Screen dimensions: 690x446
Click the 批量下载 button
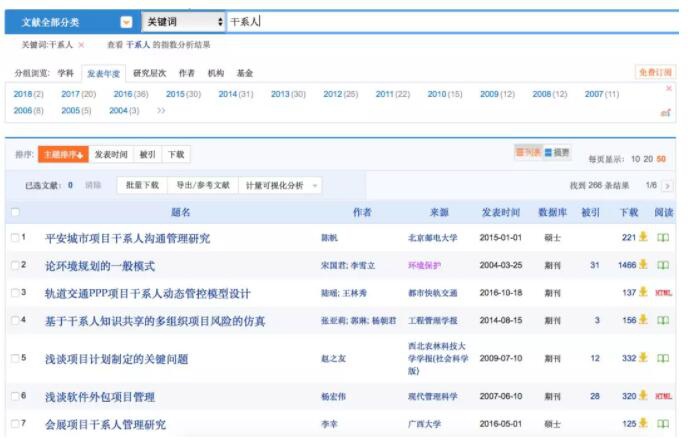[142, 186]
